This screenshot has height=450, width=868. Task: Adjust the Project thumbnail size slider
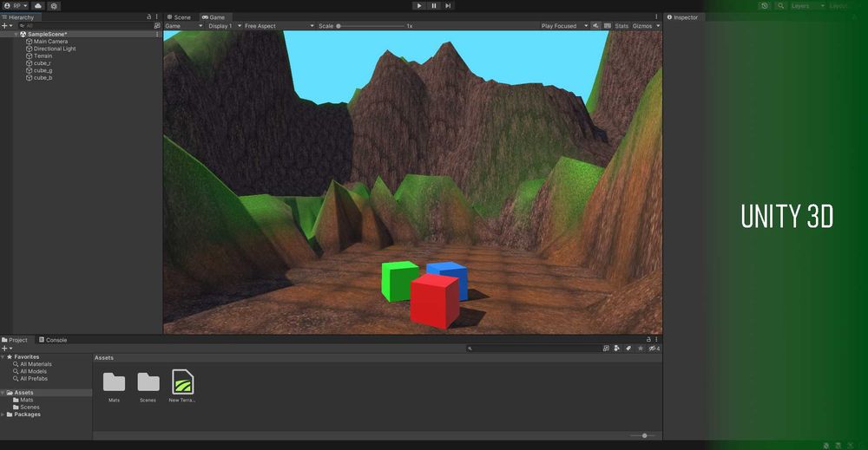coord(642,435)
